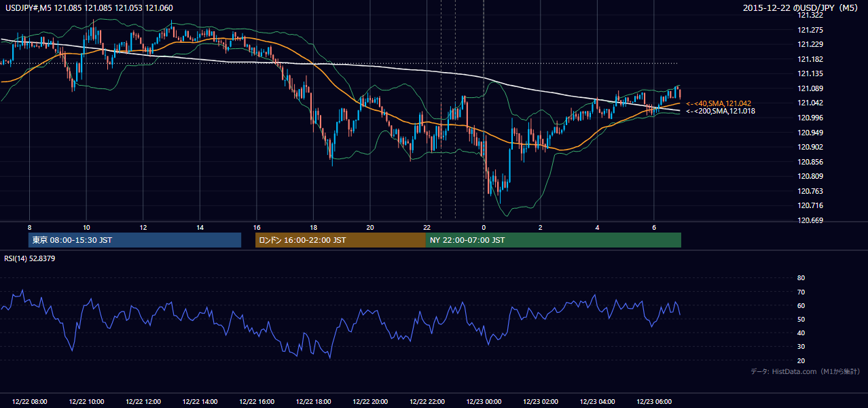The height and width of the screenshot is (408, 868).
Task: Click RSI axis level 70
Action: coord(801,292)
